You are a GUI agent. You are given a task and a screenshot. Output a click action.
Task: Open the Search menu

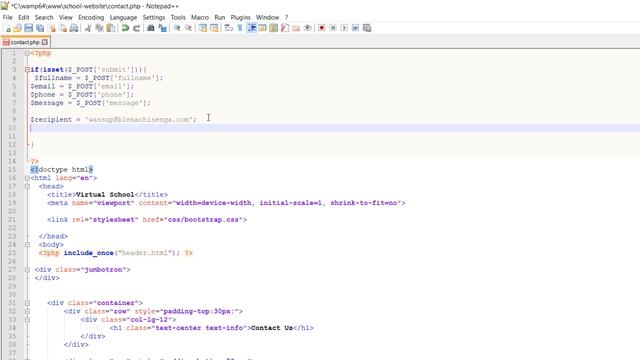click(44, 17)
